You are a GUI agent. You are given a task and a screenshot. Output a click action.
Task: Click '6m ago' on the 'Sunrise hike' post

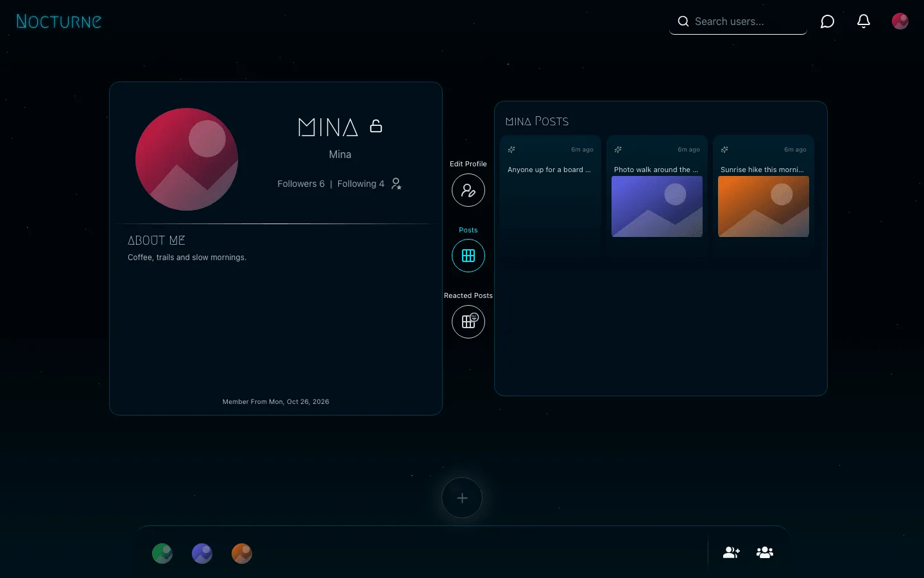point(795,150)
